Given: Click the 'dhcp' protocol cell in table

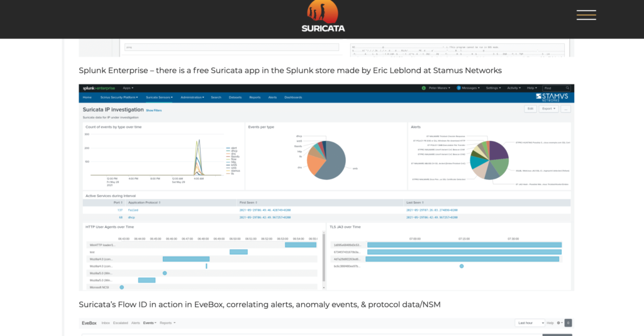Looking at the screenshot, I should tap(131, 217).
